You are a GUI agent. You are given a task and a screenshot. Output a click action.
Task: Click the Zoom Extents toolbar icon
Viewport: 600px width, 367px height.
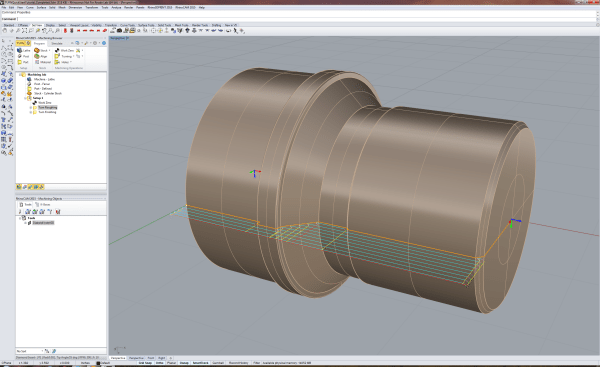pyautogui.click(x=24, y=31)
